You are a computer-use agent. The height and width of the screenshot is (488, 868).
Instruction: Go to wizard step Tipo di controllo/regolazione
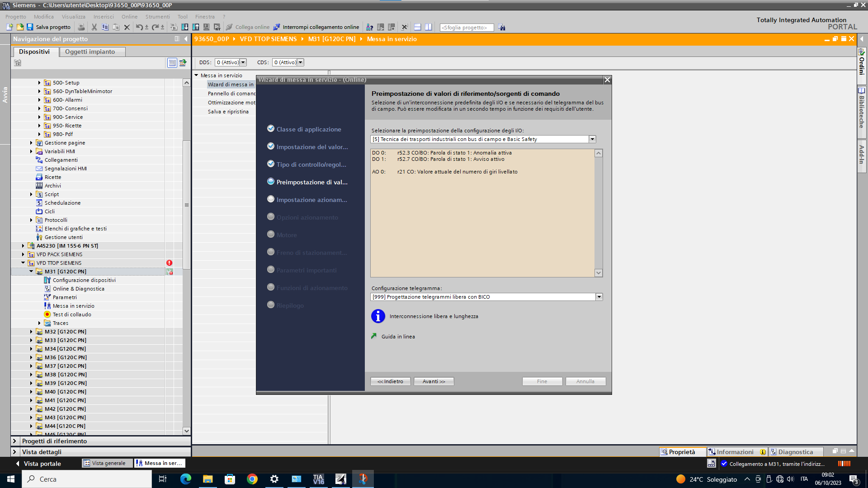point(311,164)
